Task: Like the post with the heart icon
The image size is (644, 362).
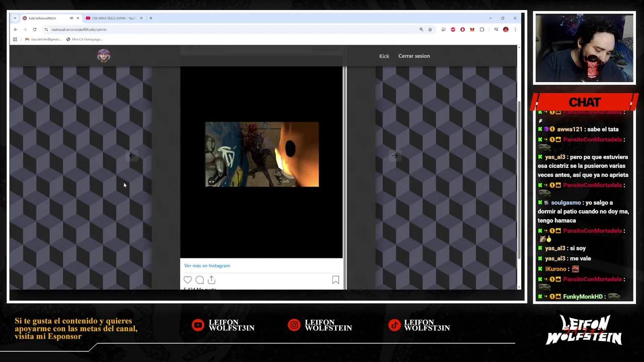Action: click(188, 280)
